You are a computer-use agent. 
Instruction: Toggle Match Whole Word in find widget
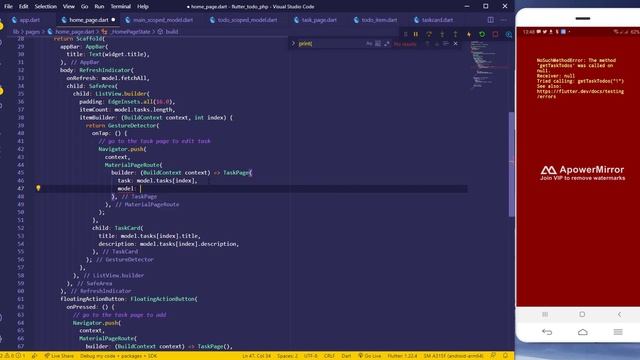378,43
